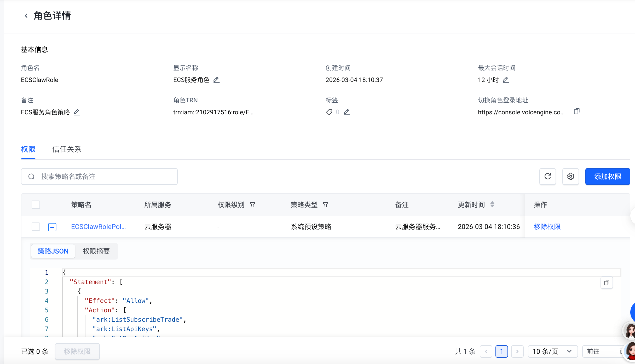This screenshot has height=364, width=635.
Task: Click the creation time 2026-03-04 18:10:37
Action: click(x=354, y=80)
